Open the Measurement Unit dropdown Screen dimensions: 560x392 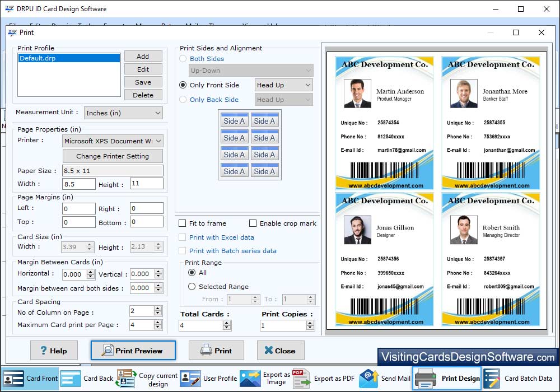pos(123,113)
